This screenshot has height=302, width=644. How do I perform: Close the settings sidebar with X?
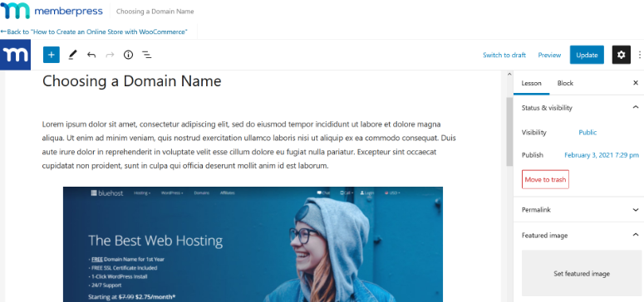(x=636, y=83)
